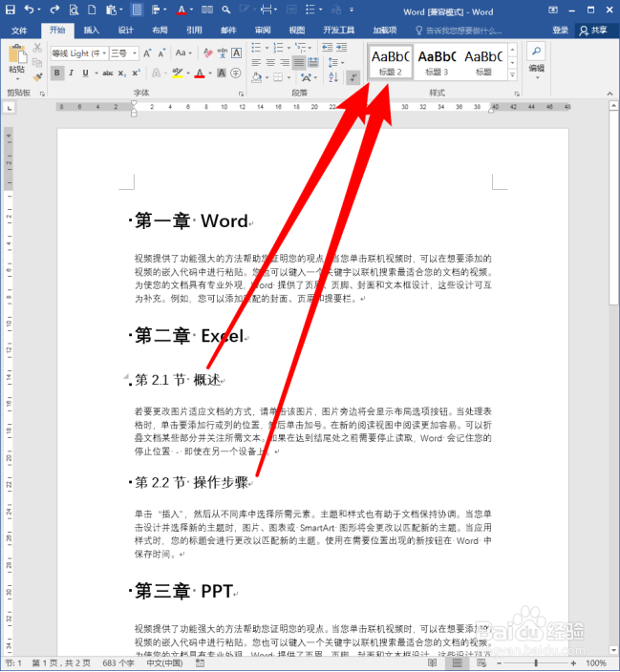Image resolution: width=620 pixels, height=672 pixels.
Task: Increase paragraph indent
Action: click(x=342, y=48)
